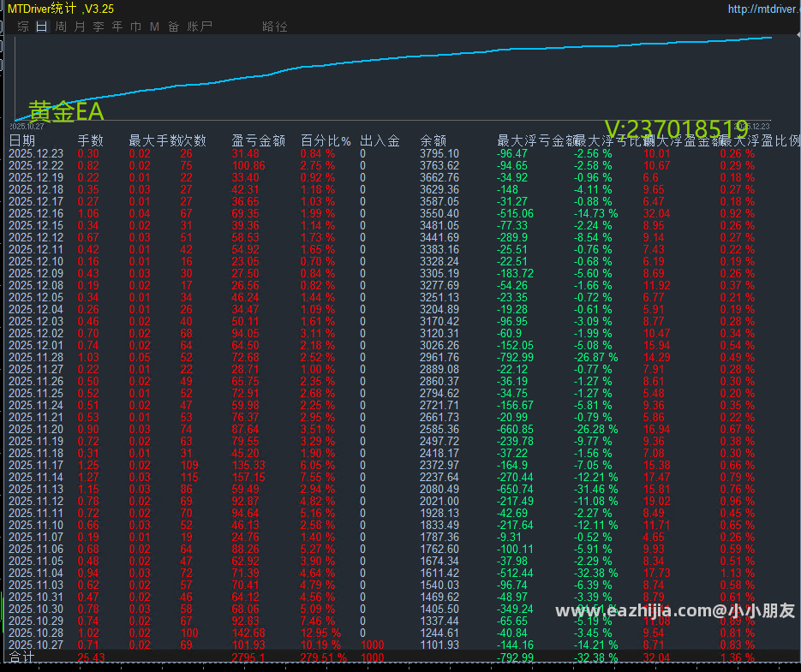
Task: Switch to the 综 summary tab
Action: [23, 27]
